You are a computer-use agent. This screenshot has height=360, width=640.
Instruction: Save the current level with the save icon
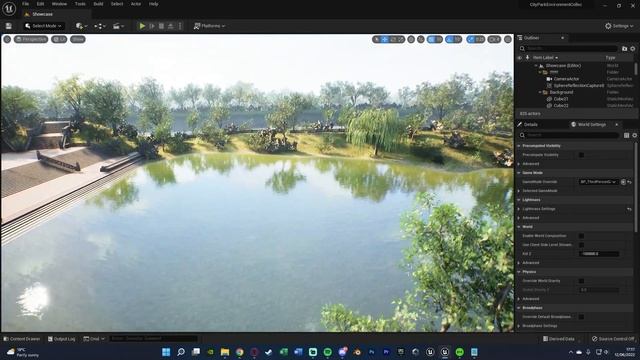9,26
